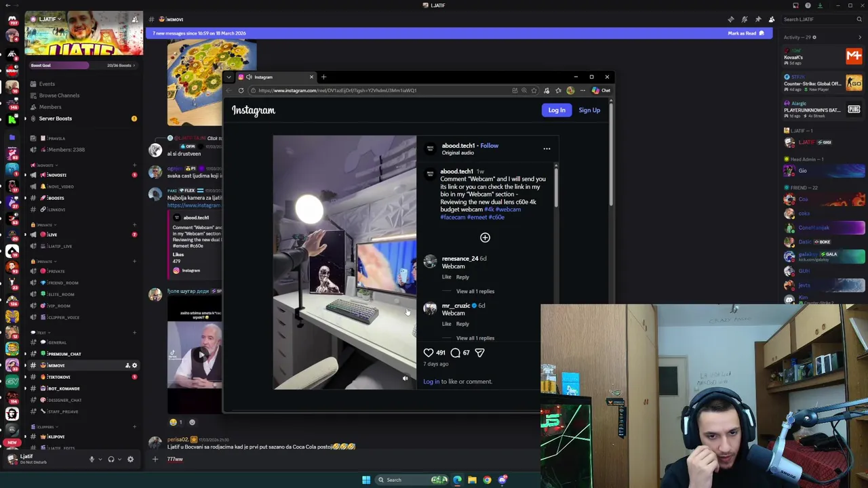Open Discord User Settings gear
The height and width of the screenshot is (488, 868).
coord(130,459)
